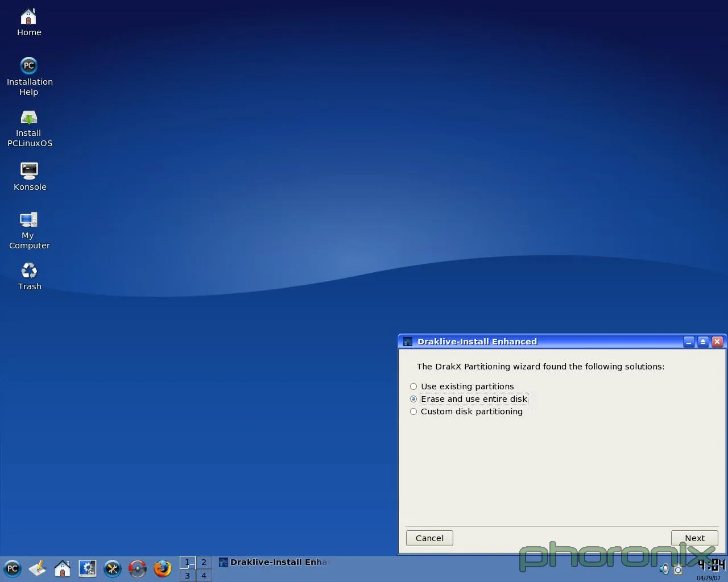Launch the pencil-and-paper panel icon
This screenshot has width=728, height=582.
38,568
